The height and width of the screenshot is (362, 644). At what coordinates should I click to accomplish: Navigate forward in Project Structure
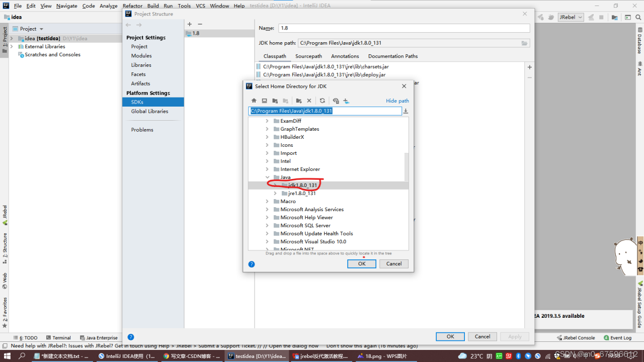[139, 25]
